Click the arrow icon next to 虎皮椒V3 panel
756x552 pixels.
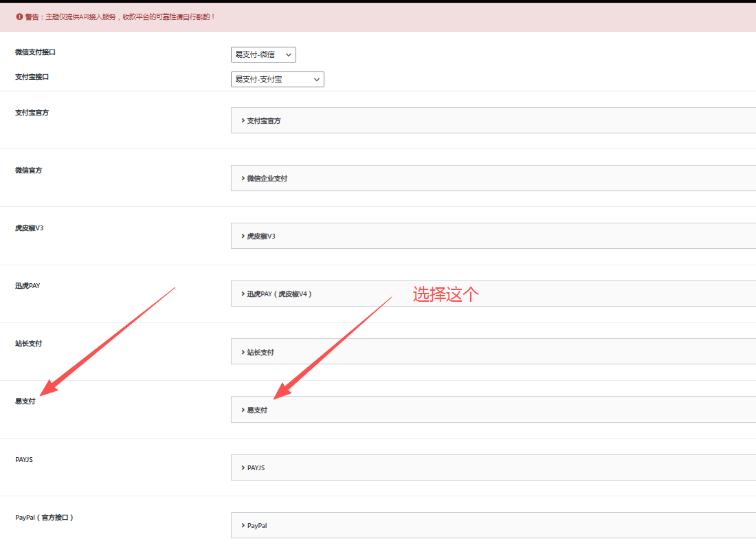pyautogui.click(x=243, y=236)
